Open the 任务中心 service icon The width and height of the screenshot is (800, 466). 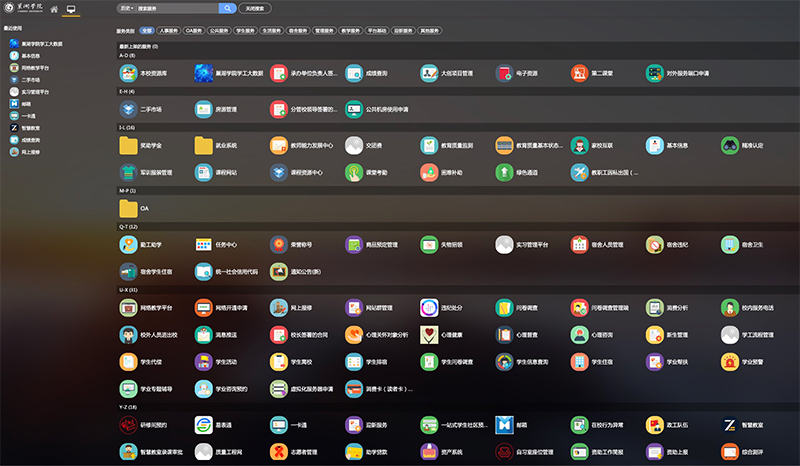click(x=203, y=244)
